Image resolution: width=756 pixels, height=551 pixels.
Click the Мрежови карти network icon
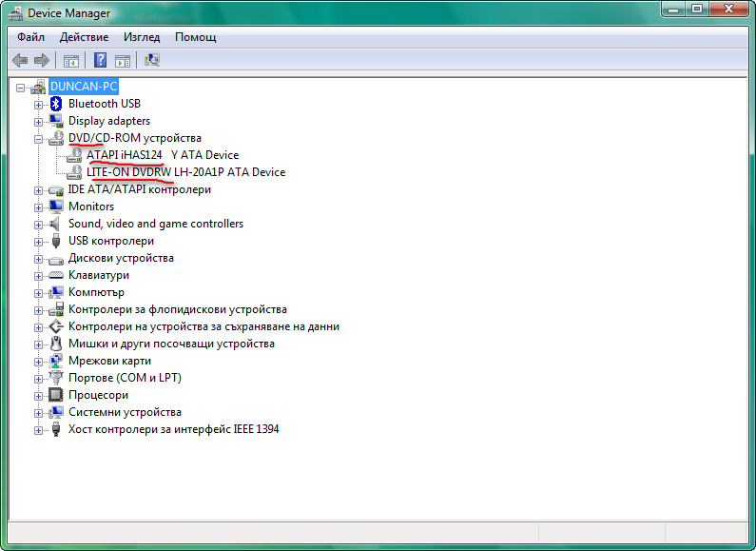pos(56,361)
